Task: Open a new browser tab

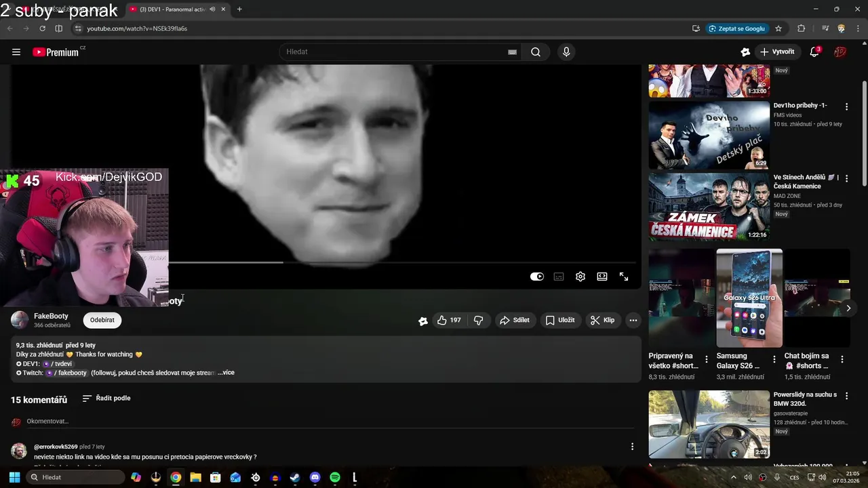Action: pos(239,9)
